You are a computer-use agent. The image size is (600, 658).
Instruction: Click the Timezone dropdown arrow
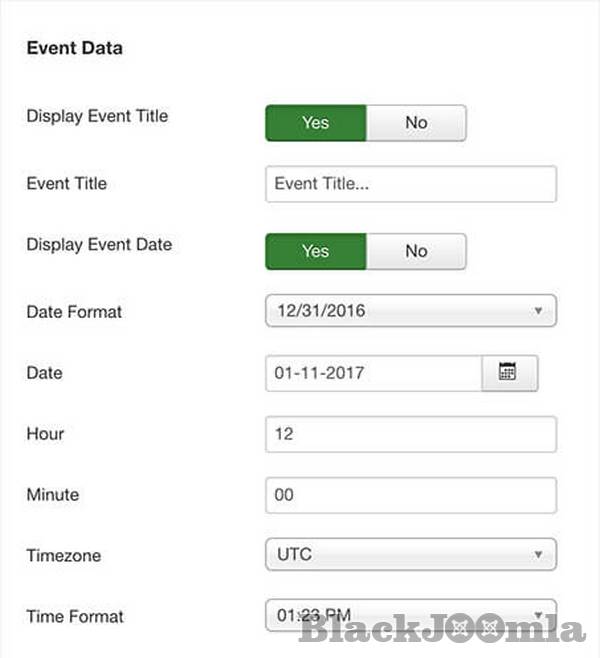(x=538, y=553)
